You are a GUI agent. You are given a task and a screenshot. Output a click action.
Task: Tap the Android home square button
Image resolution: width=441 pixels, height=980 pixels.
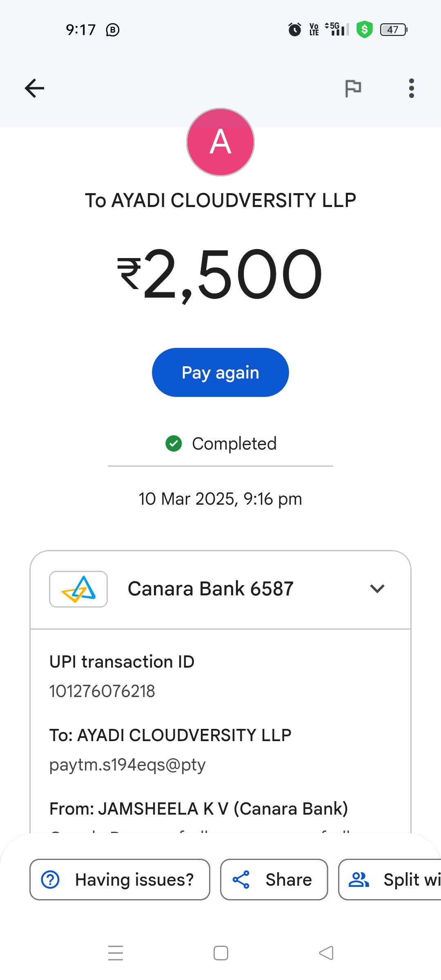220,953
